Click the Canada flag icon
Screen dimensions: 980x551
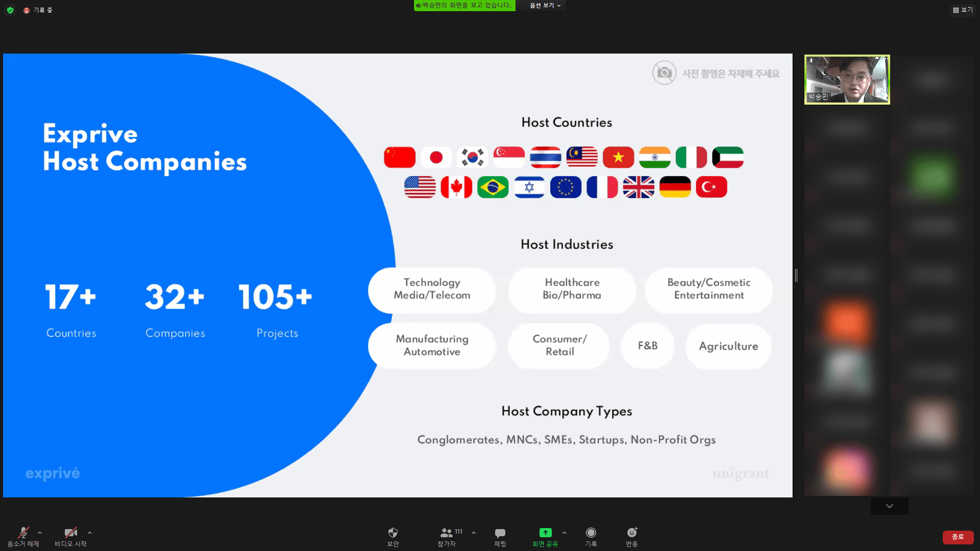(456, 187)
